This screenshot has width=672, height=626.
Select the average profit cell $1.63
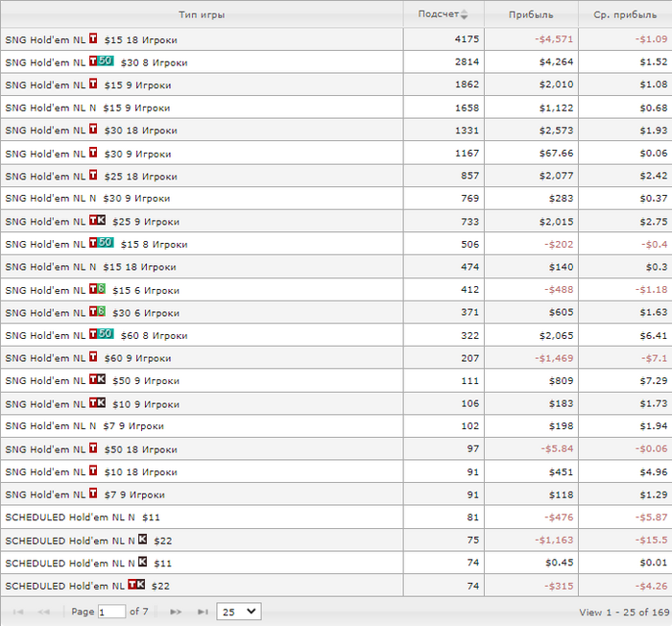click(625, 313)
